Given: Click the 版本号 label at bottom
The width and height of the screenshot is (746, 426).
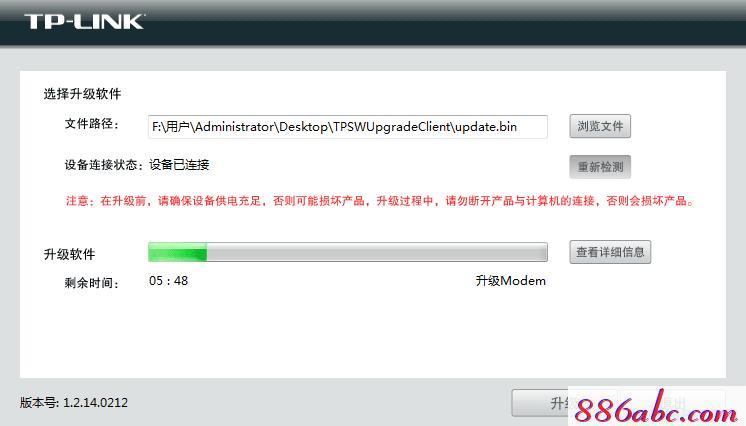Looking at the screenshot, I should point(39,403).
